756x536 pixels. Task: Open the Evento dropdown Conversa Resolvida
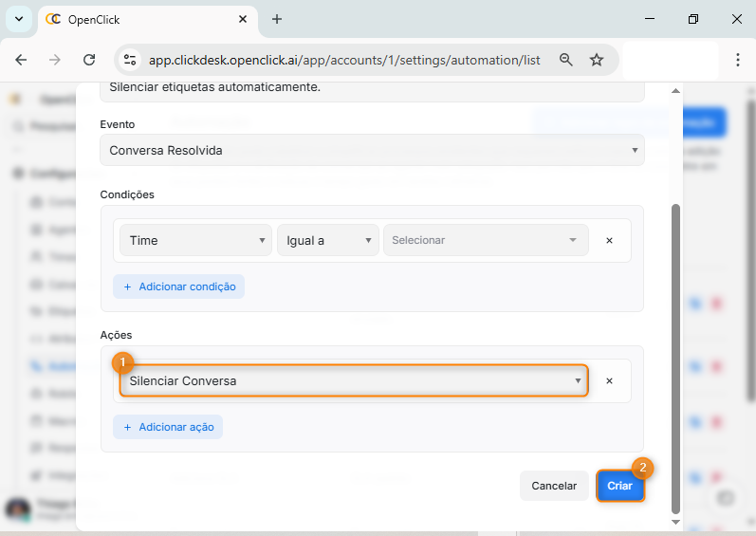point(372,150)
